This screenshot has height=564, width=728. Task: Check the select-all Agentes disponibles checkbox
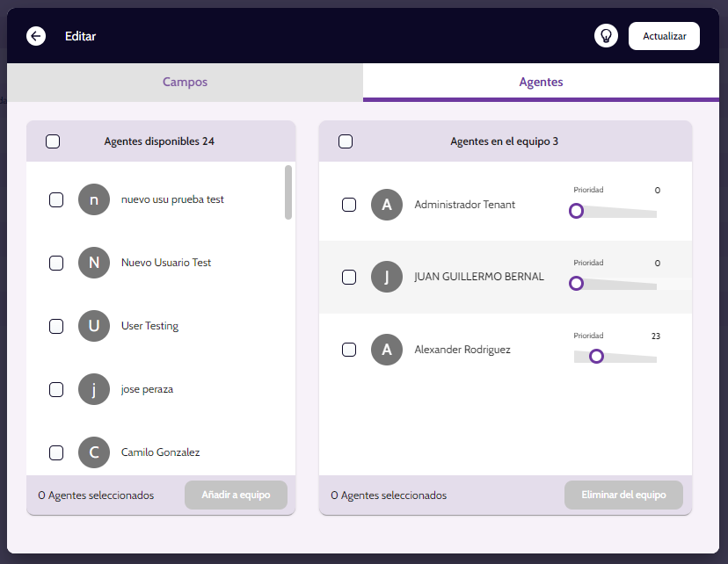[x=53, y=141]
